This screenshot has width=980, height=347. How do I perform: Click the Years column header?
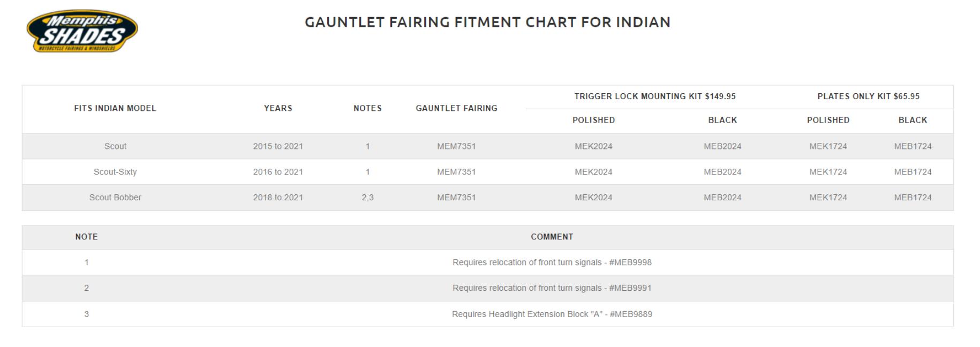point(278,108)
